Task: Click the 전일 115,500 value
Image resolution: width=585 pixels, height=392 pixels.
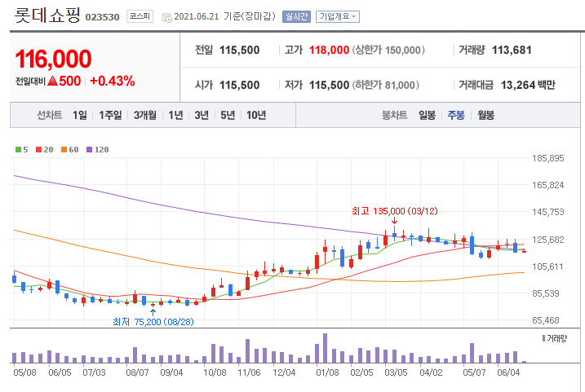Action: tap(239, 50)
